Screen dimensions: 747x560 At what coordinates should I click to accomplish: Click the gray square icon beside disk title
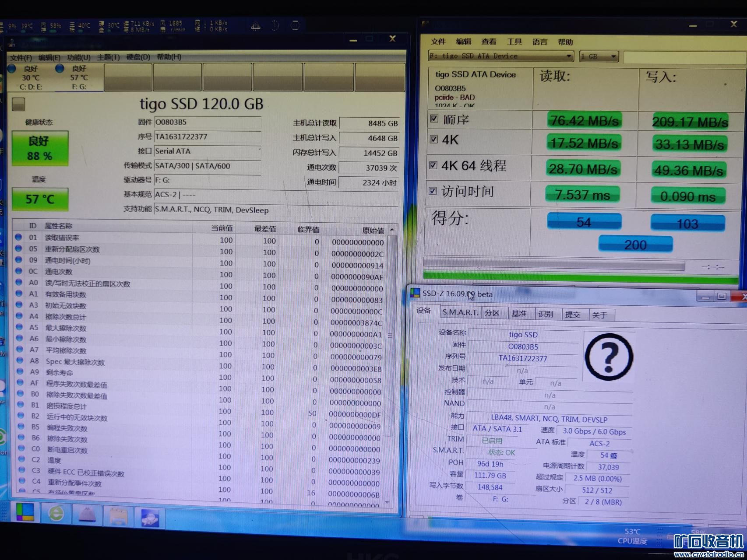18,104
